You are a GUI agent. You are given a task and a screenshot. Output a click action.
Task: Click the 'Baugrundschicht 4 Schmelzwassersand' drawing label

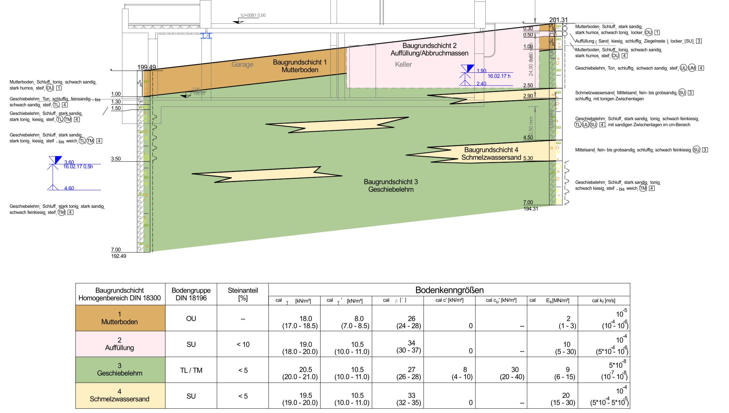coord(491,153)
